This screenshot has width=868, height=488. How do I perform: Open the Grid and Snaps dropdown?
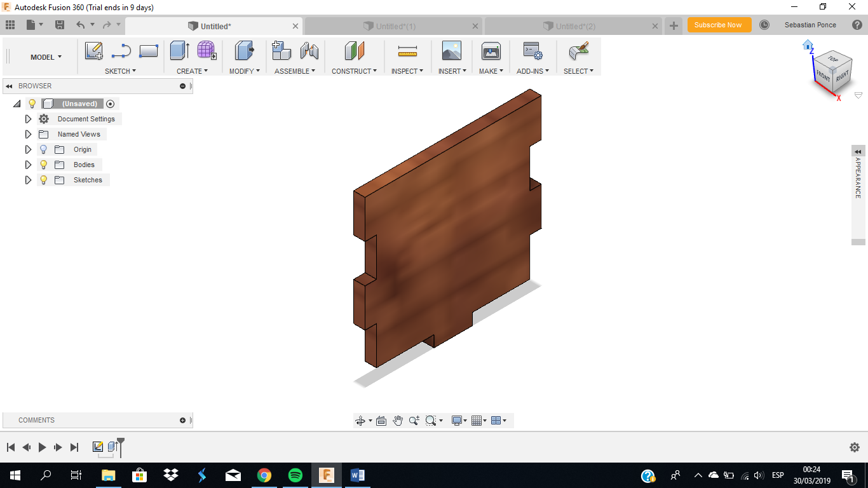(x=479, y=421)
